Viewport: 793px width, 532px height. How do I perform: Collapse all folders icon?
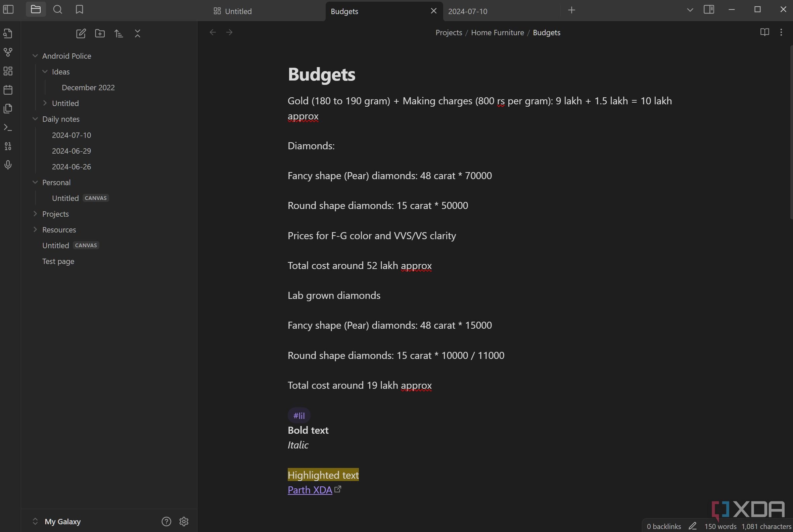tap(138, 33)
